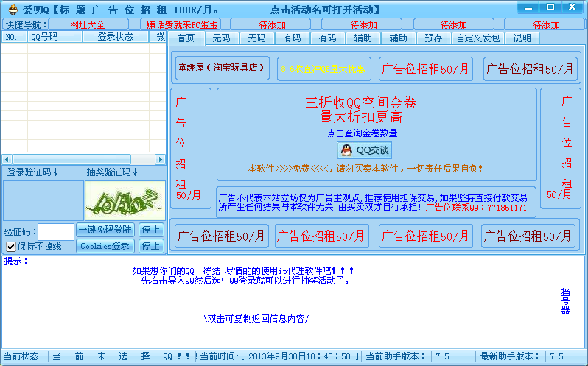The image size is (588, 366).
Task: Click the vertical 挡号器 link
Action: pos(565,300)
